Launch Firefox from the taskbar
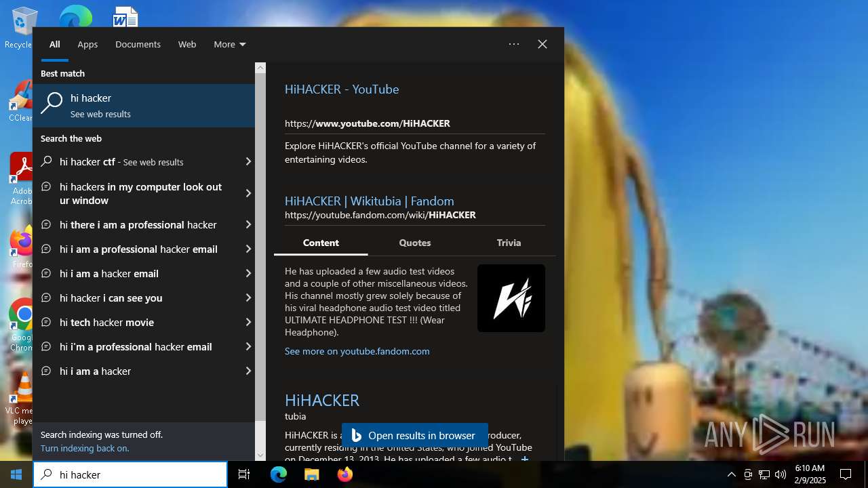Viewport: 868px width, 488px height. (x=344, y=474)
